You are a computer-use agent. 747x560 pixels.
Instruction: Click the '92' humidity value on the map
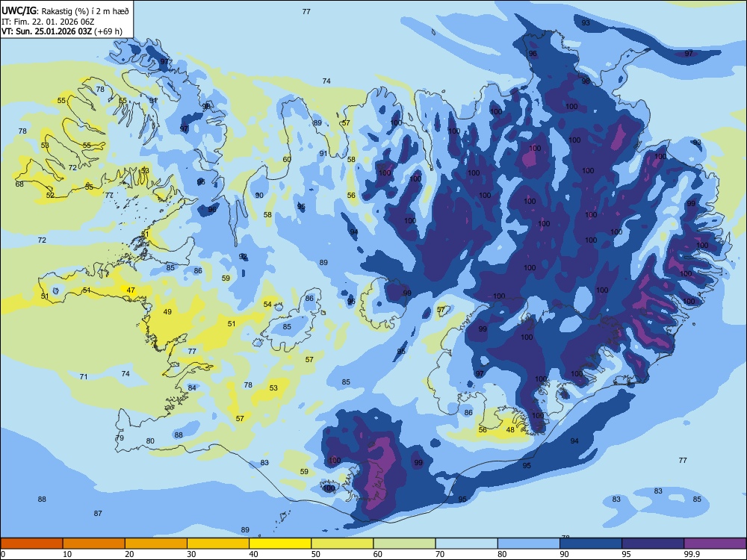coord(243,257)
